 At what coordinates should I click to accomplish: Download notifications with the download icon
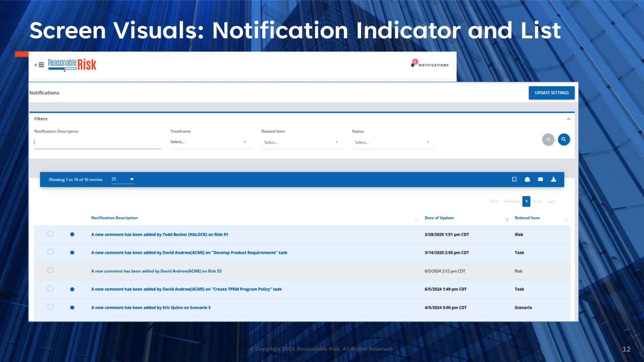(554, 179)
